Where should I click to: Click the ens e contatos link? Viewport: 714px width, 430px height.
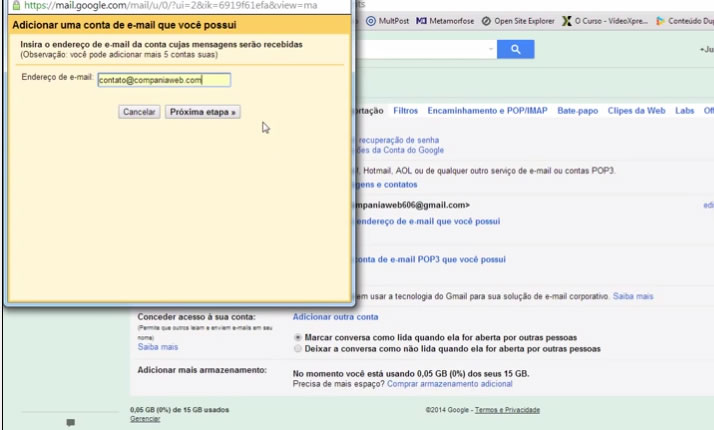[386, 184]
